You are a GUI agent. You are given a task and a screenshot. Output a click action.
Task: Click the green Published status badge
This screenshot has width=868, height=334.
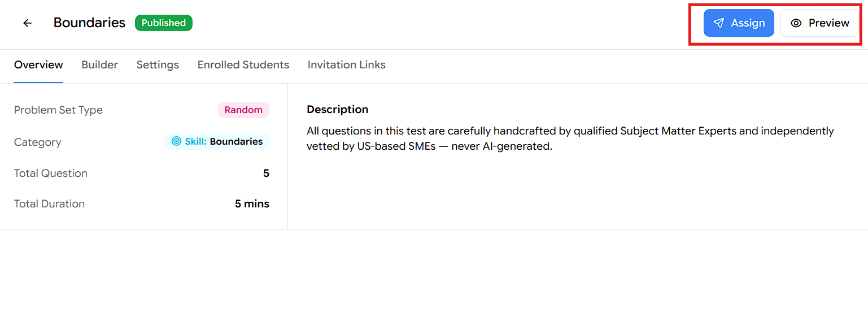pyautogui.click(x=164, y=23)
